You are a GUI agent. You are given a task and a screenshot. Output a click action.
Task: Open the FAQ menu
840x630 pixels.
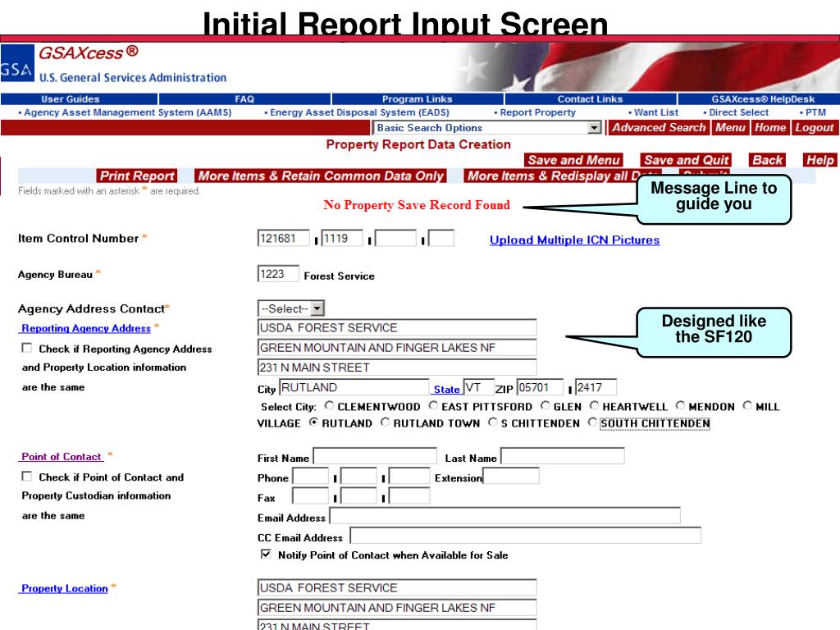(244, 99)
